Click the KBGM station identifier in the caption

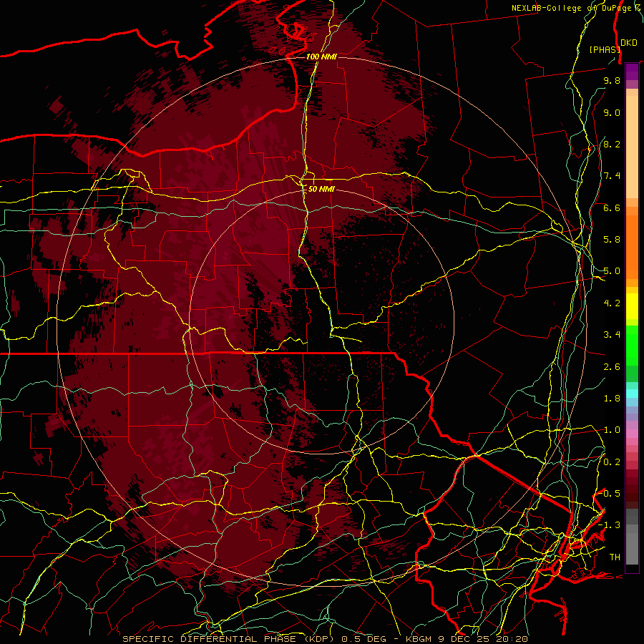pos(420,639)
